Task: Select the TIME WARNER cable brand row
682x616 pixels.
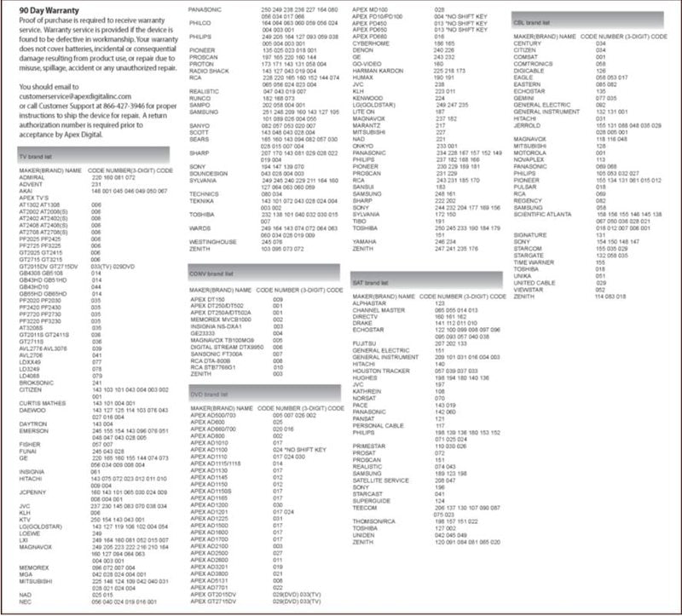Action: tap(535, 264)
